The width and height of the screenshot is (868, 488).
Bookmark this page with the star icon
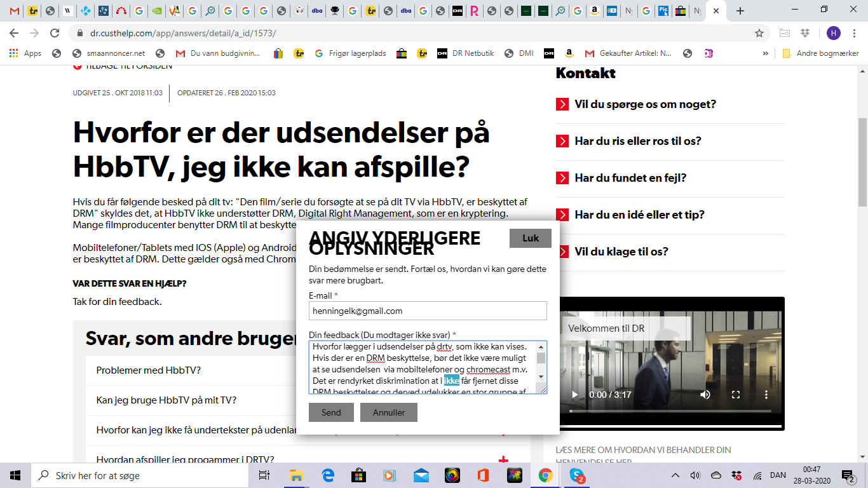[x=759, y=33]
